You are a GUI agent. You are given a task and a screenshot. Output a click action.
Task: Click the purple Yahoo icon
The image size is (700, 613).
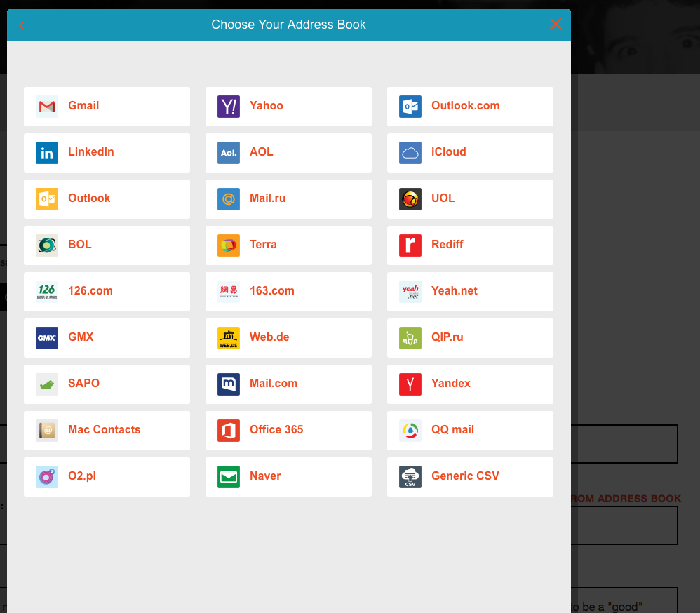coord(229,107)
